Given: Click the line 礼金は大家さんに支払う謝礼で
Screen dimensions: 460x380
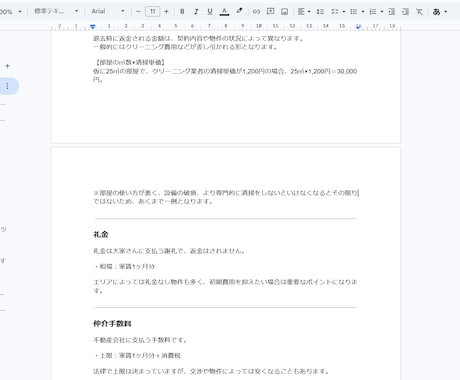Looking at the screenshot, I should 169,251.
